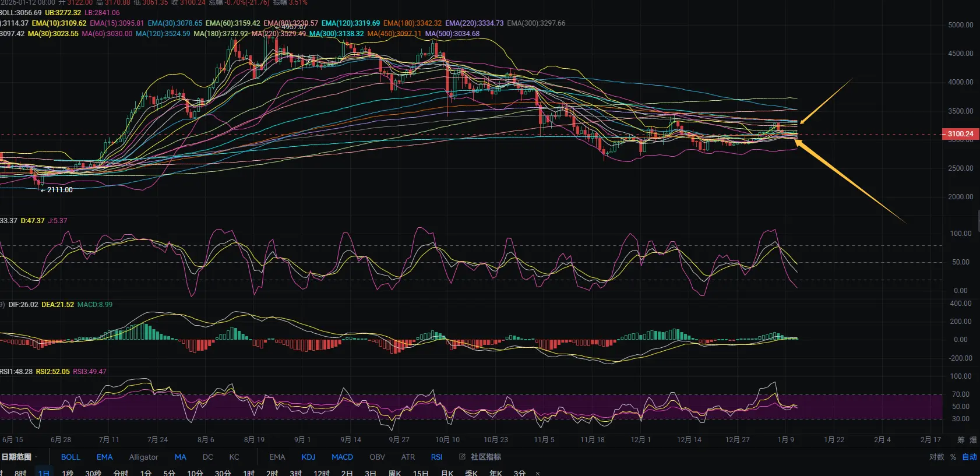Expand the 日期范围 date range dropdown
The width and height of the screenshot is (980, 476).
(x=19, y=457)
